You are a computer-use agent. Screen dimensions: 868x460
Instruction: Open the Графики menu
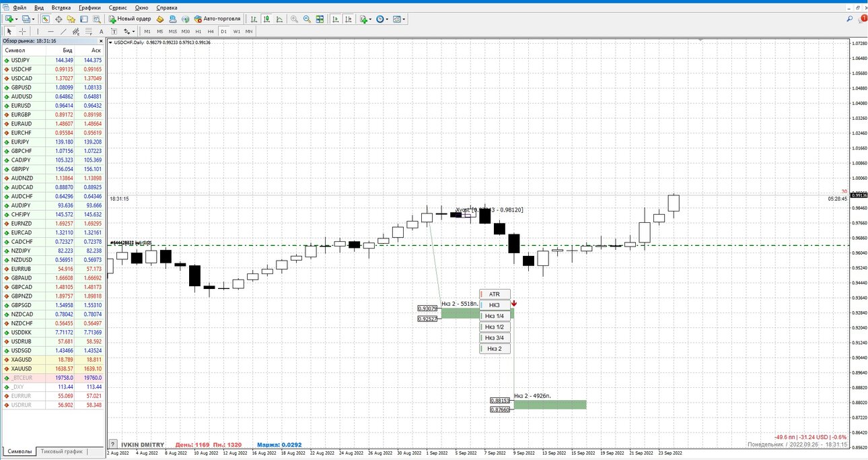pyautogui.click(x=89, y=7)
